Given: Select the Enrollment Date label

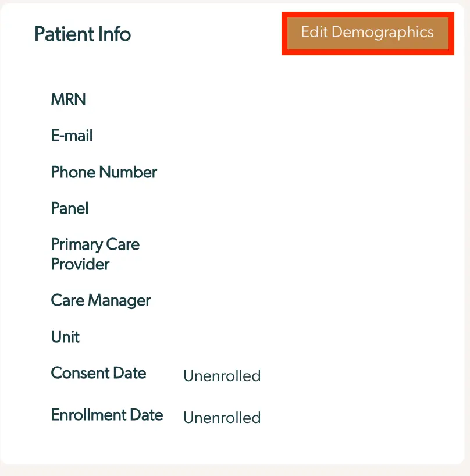Looking at the screenshot, I should (106, 414).
